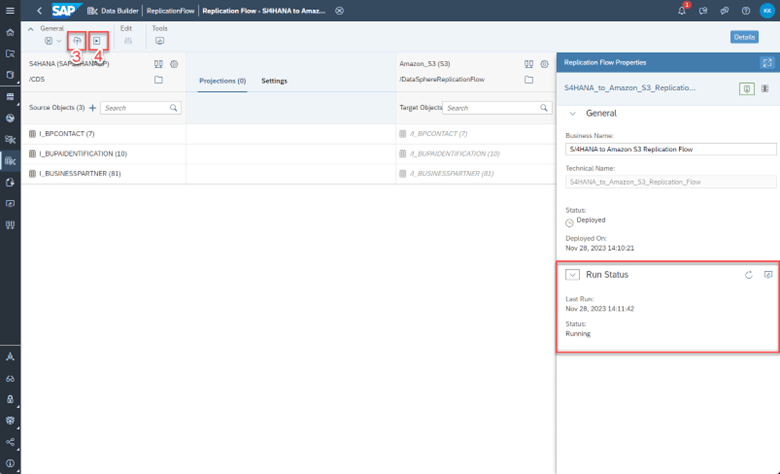Open S4HANA source connection settings gear

pyautogui.click(x=174, y=64)
